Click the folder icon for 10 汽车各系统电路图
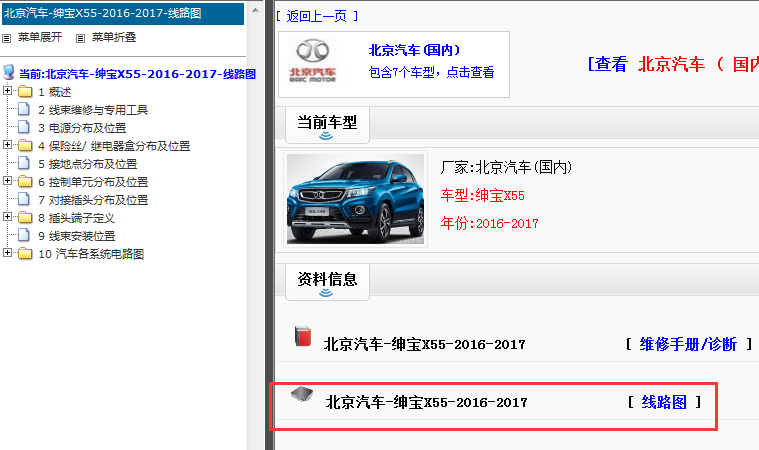This screenshot has height=450, width=759. click(x=25, y=254)
